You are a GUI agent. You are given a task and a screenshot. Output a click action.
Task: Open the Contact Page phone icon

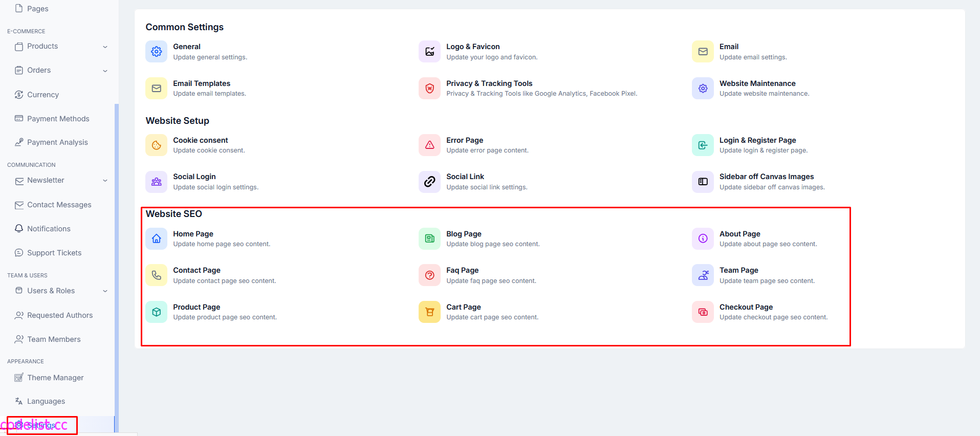coord(156,275)
